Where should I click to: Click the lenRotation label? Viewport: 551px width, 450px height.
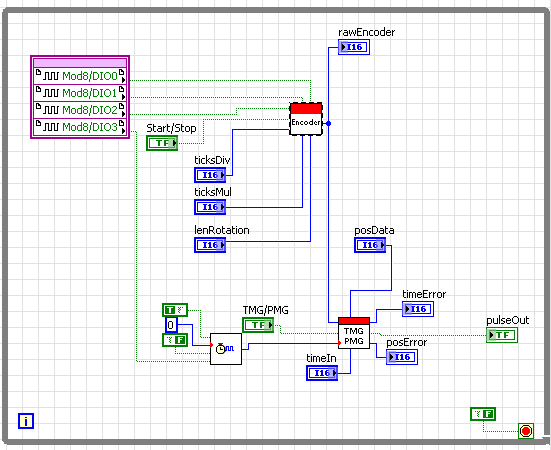point(222,230)
